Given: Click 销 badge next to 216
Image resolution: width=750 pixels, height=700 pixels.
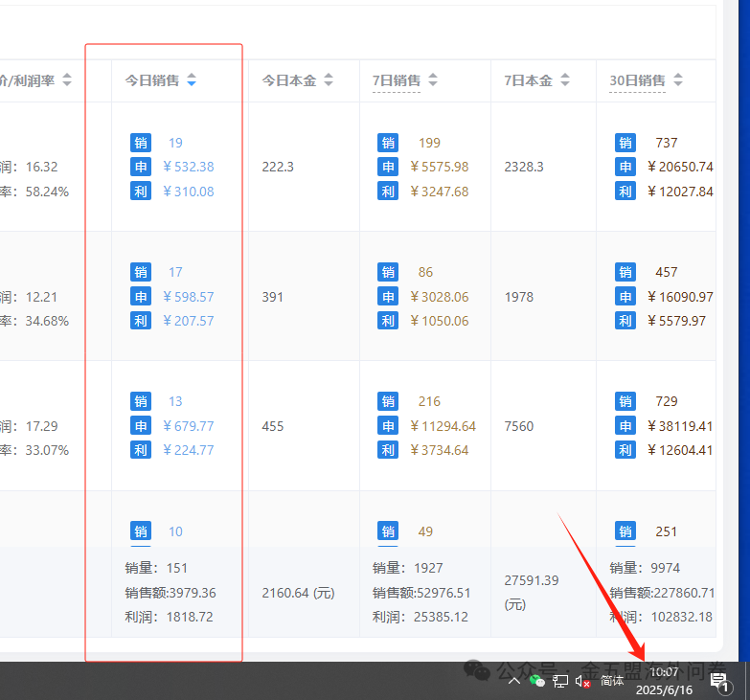Looking at the screenshot, I should [x=388, y=401].
